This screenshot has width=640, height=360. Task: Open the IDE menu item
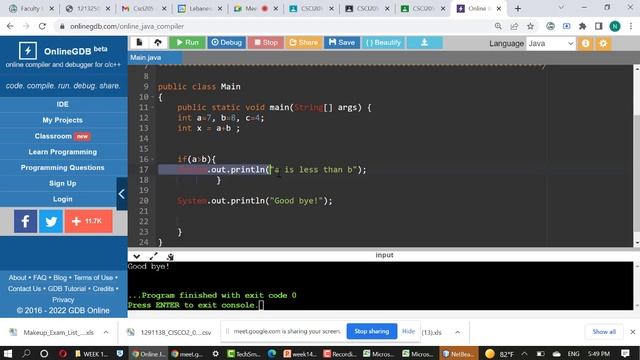coord(63,104)
